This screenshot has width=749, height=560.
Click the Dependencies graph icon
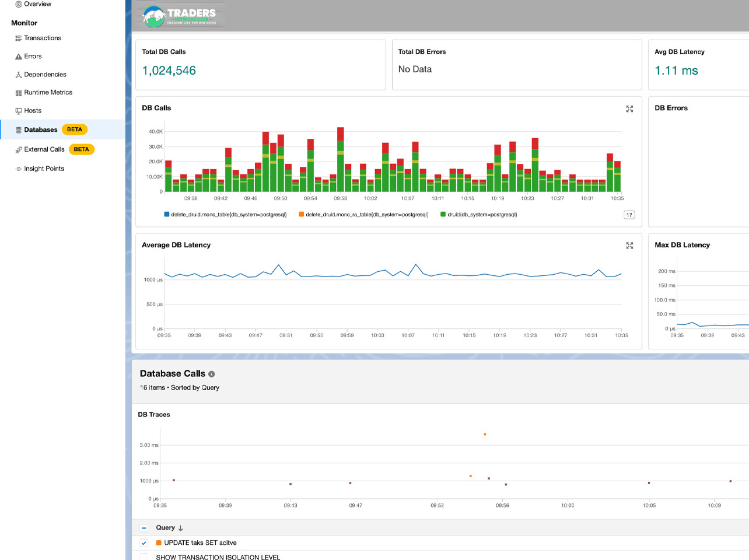19,75
